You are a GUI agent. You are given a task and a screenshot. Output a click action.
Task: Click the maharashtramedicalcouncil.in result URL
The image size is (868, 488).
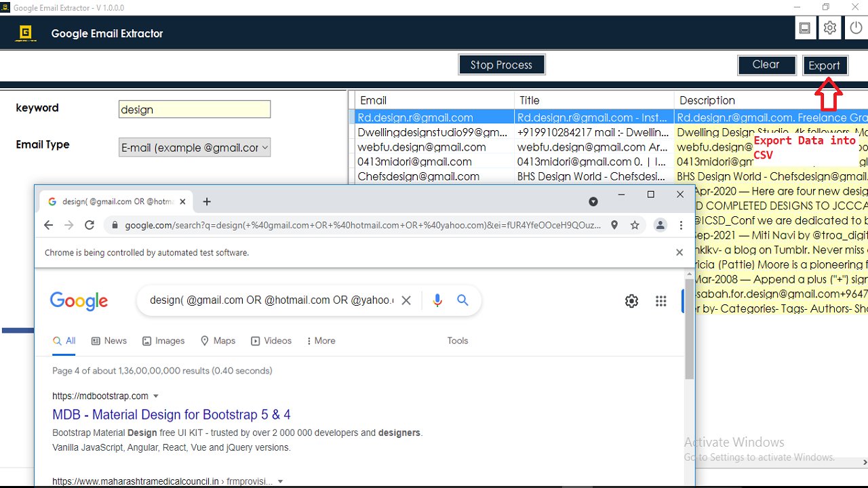162,482
